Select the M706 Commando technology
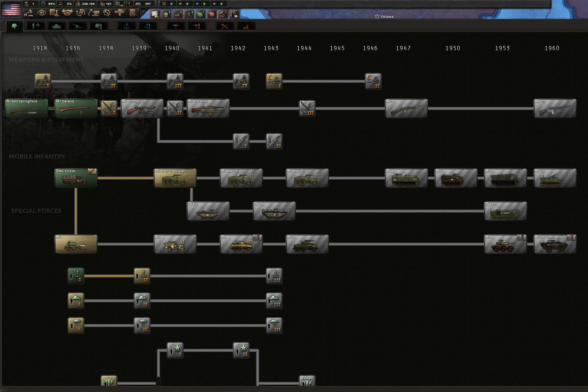Viewport: 588px width, 392px height. pyautogui.click(x=555, y=244)
